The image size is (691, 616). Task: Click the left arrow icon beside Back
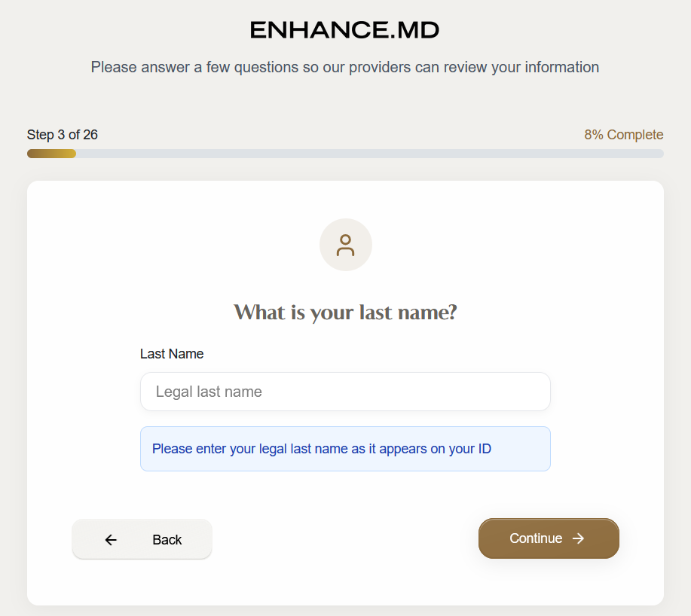tap(111, 539)
